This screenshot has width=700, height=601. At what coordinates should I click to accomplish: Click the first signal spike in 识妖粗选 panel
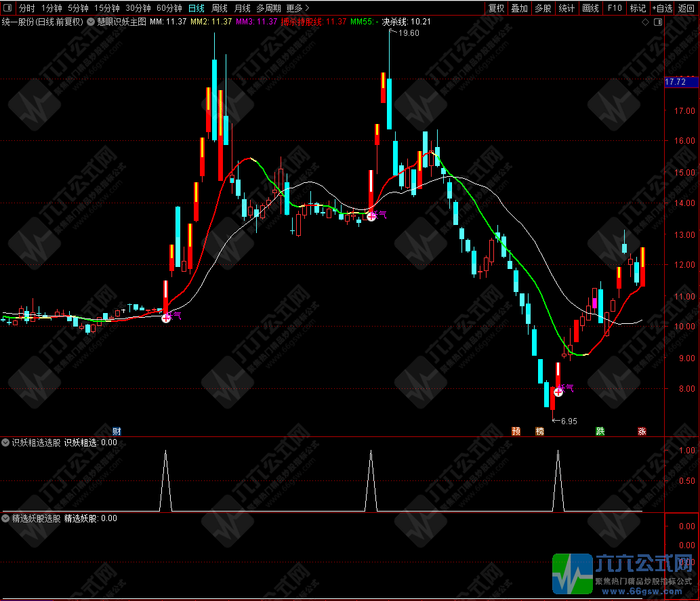pos(165,480)
